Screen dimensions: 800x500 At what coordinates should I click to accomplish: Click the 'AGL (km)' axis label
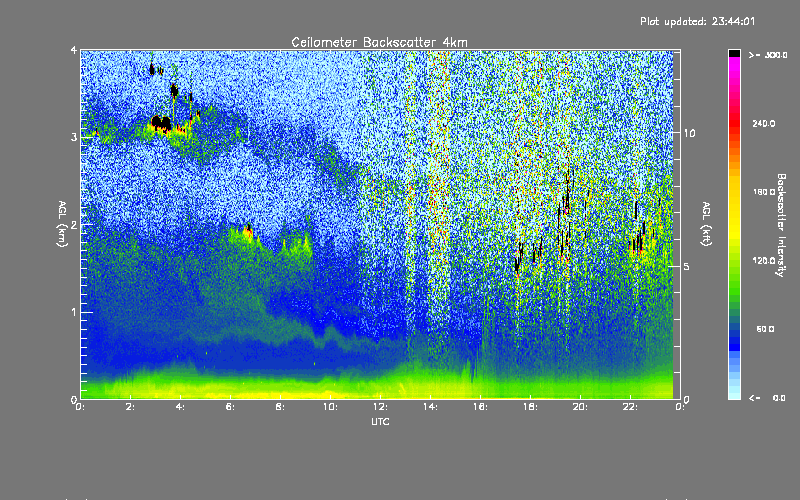coord(62,224)
